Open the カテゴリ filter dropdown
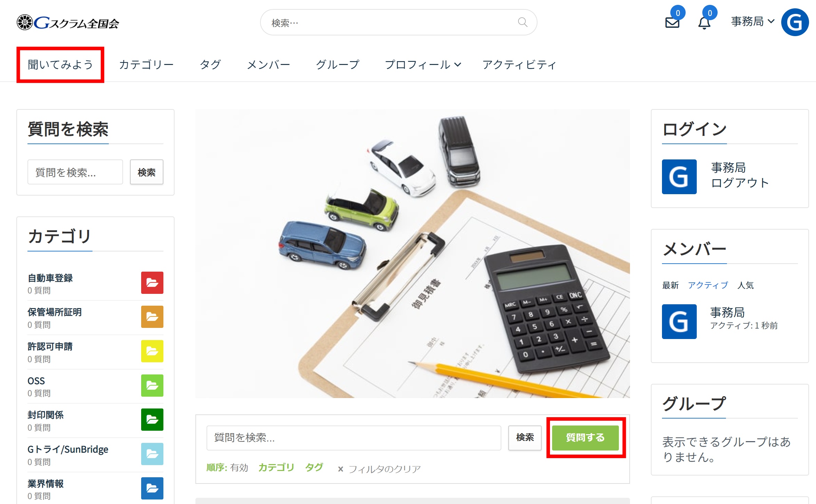Screen dimensions: 816x504 [x=276, y=468]
